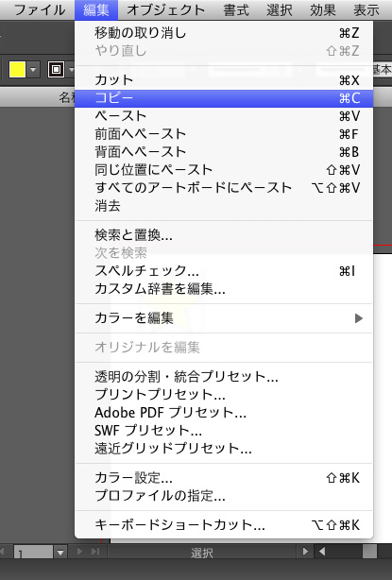Click the status bar right arrow icon
The image size is (392, 580).
305,552
